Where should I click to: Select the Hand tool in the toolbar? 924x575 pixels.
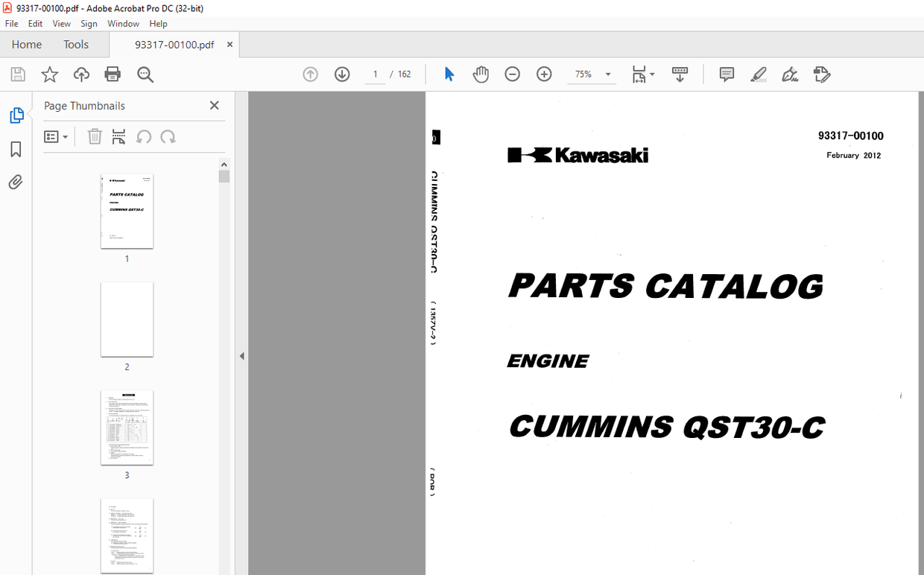click(x=481, y=74)
